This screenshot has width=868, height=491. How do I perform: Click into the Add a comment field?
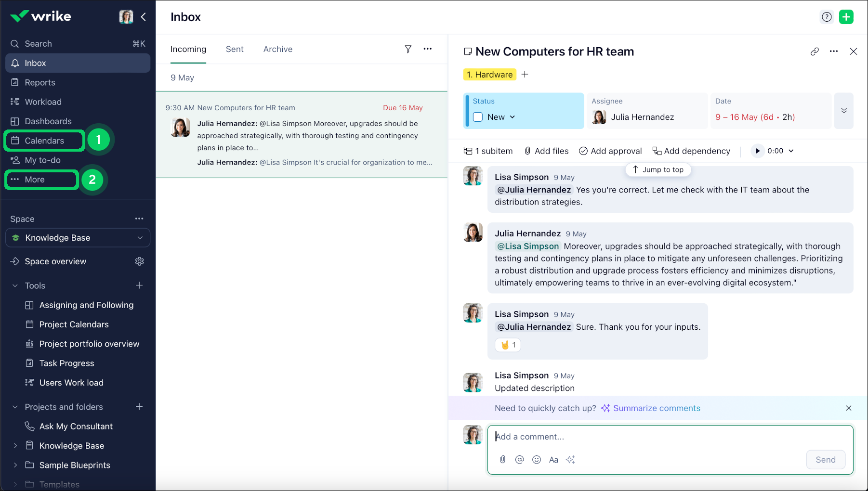pyautogui.click(x=670, y=437)
